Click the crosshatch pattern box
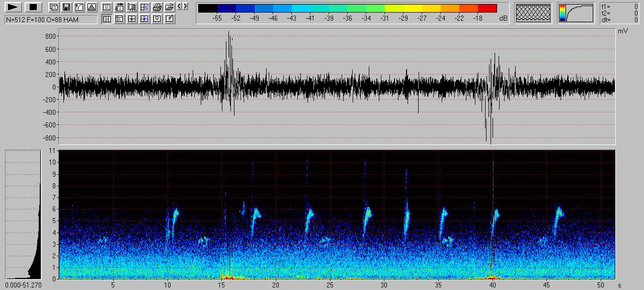 tap(533, 13)
